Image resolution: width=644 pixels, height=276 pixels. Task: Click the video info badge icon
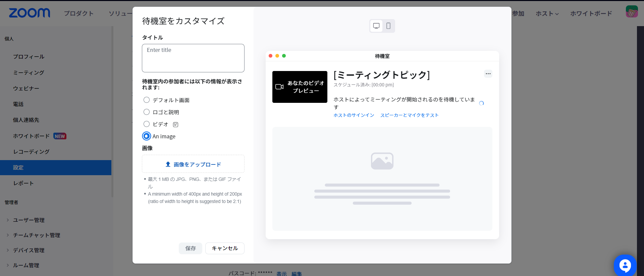pos(175,125)
